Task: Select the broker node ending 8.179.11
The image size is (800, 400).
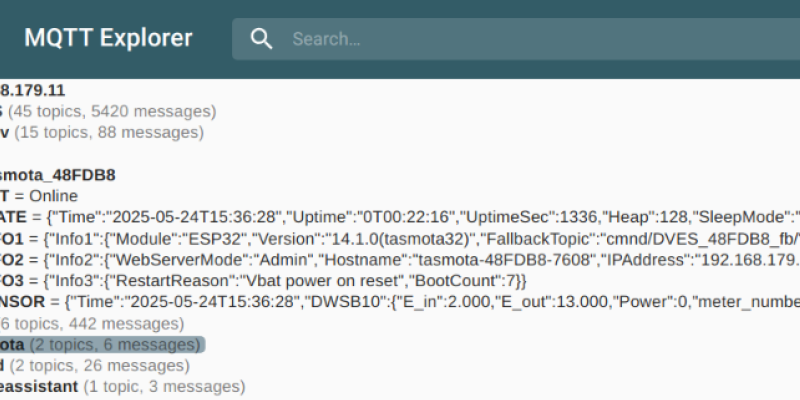Action: pos(33,90)
